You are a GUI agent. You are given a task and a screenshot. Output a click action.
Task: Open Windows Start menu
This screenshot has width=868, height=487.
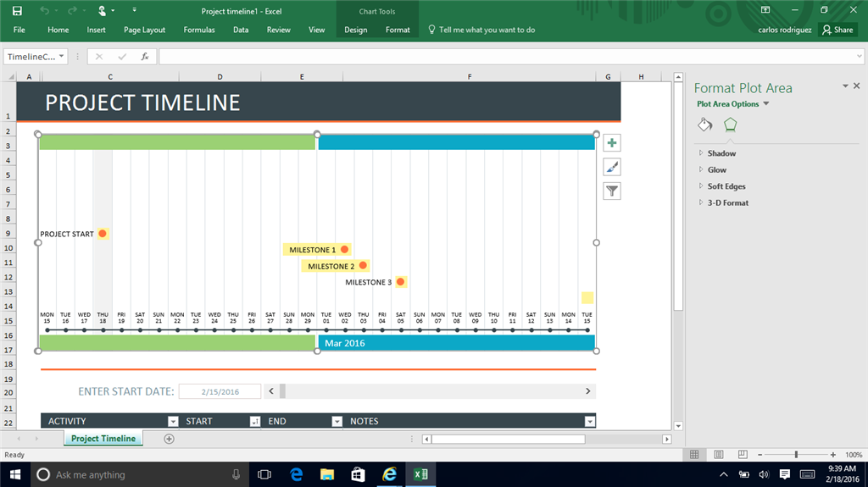15,474
